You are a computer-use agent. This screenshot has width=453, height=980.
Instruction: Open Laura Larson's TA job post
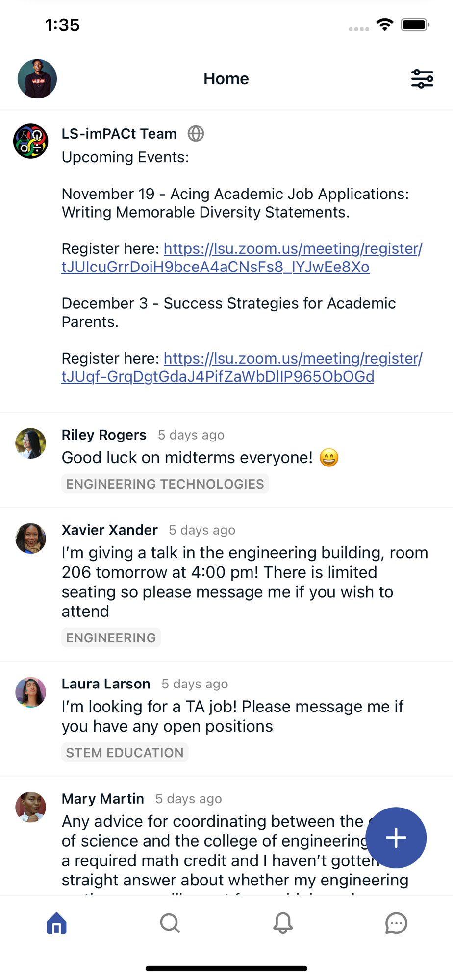pyautogui.click(x=232, y=716)
